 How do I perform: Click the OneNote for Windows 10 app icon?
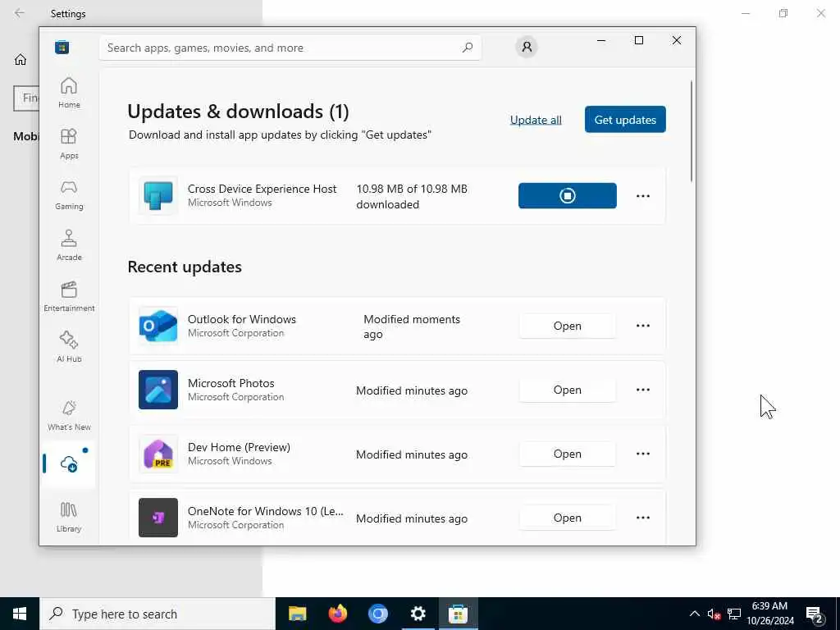[x=158, y=518]
